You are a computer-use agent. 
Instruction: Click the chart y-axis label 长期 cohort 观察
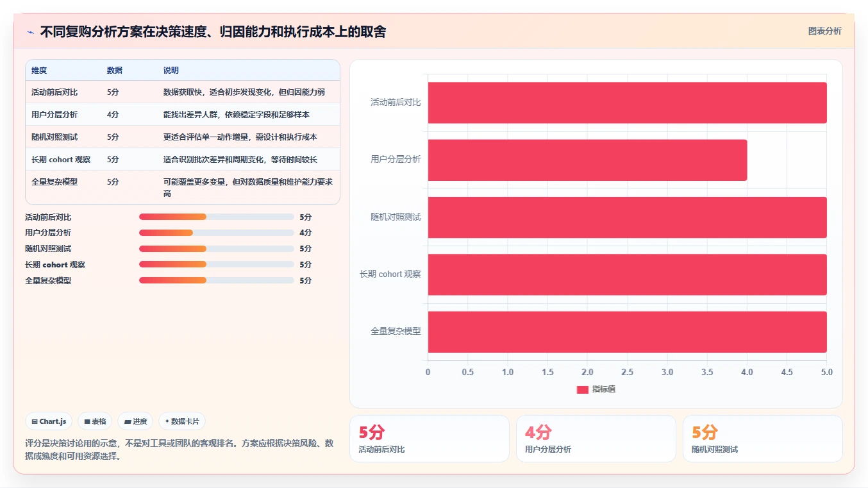pyautogui.click(x=390, y=274)
